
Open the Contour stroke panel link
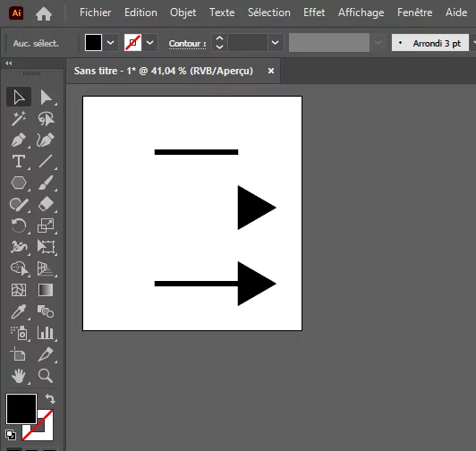point(187,44)
